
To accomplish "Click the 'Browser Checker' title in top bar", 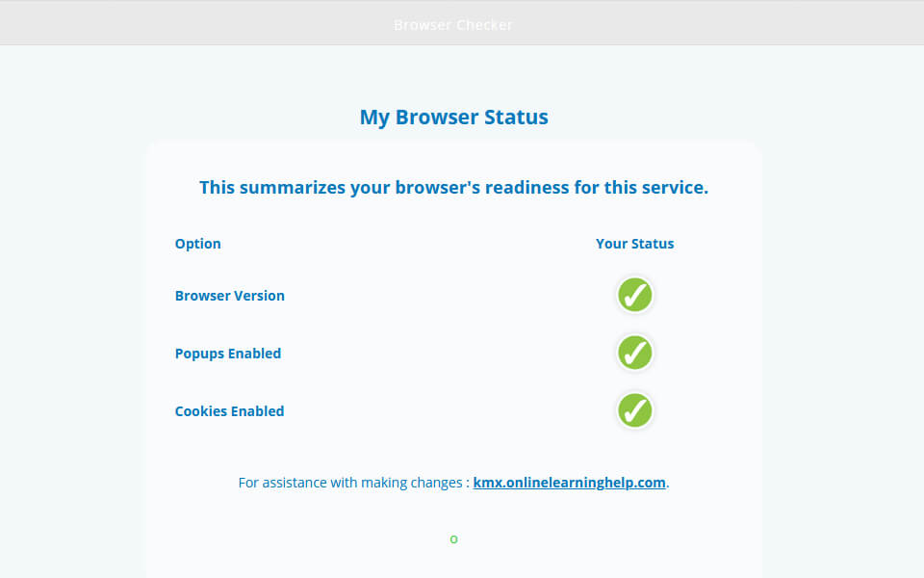I will [x=453, y=25].
